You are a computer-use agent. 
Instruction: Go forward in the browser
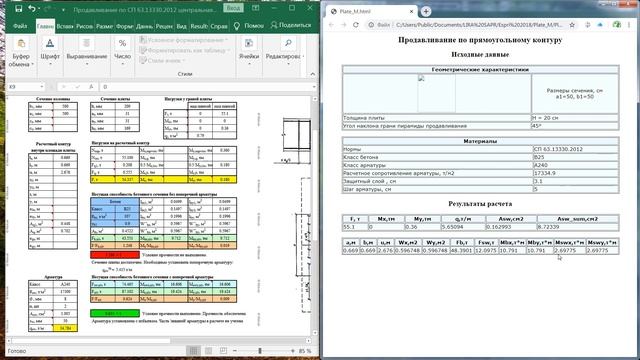(x=344, y=25)
